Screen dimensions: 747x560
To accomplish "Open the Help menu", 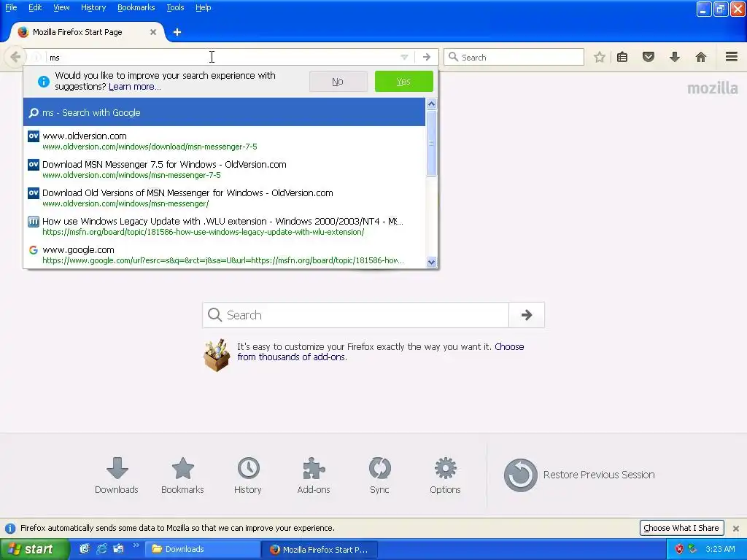I will click(204, 7).
